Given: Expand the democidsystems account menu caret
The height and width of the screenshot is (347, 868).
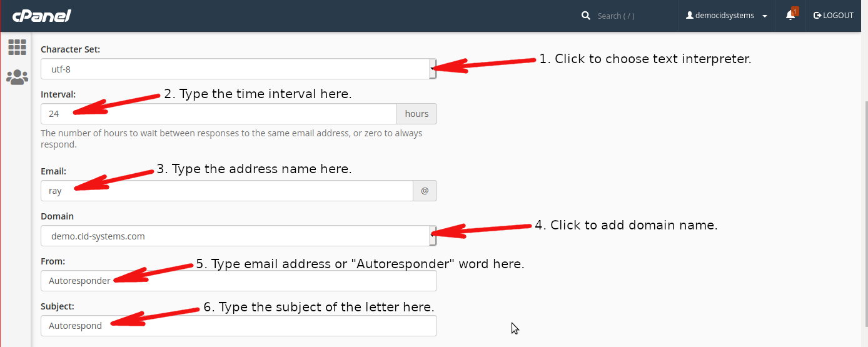Looking at the screenshot, I should 765,16.
